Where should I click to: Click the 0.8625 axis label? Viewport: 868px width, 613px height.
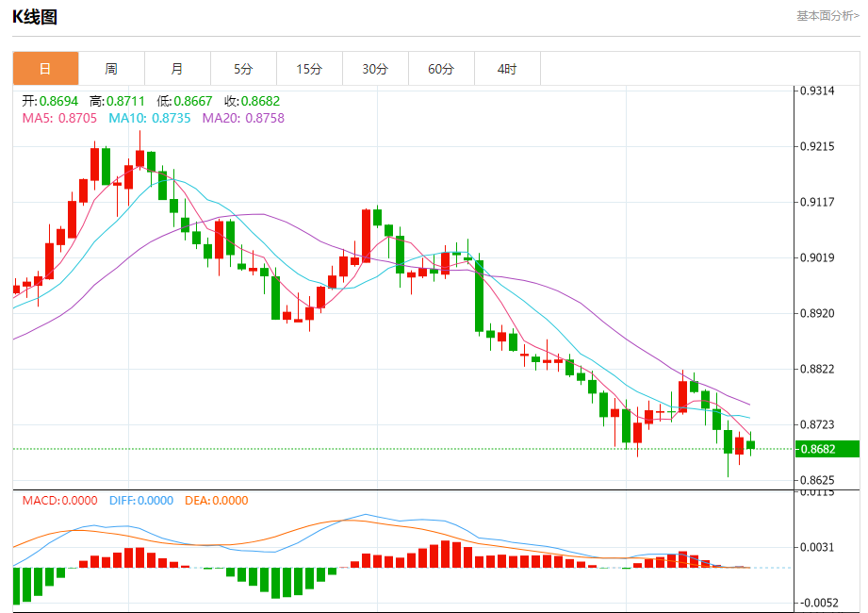(x=818, y=480)
